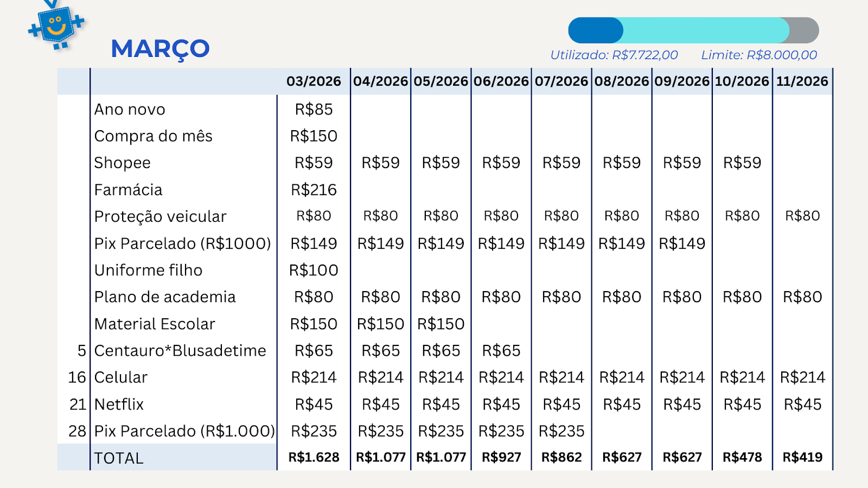Click the R$1.628 total for 03/2026
868x488 pixels.
pos(314,458)
